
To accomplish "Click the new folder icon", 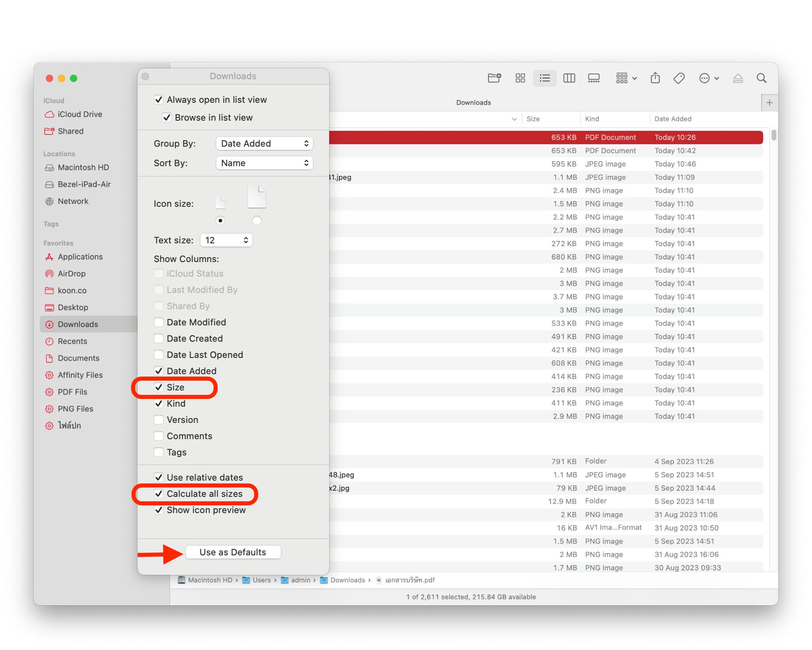I will (494, 78).
